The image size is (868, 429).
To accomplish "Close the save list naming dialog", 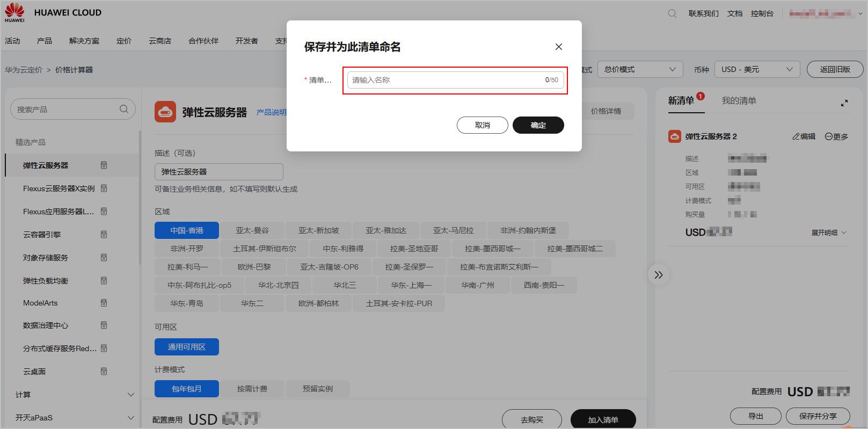I will click(559, 47).
